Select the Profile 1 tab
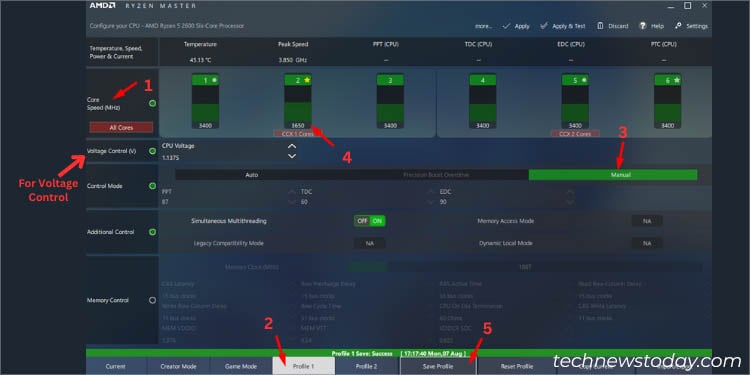The width and height of the screenshot is (750, 375). coord(304,366)
